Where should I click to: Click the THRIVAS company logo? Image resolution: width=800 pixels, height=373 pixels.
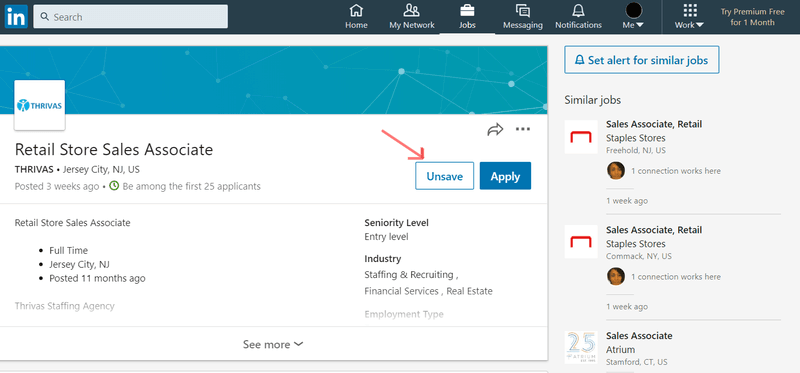tap(39, 106)
